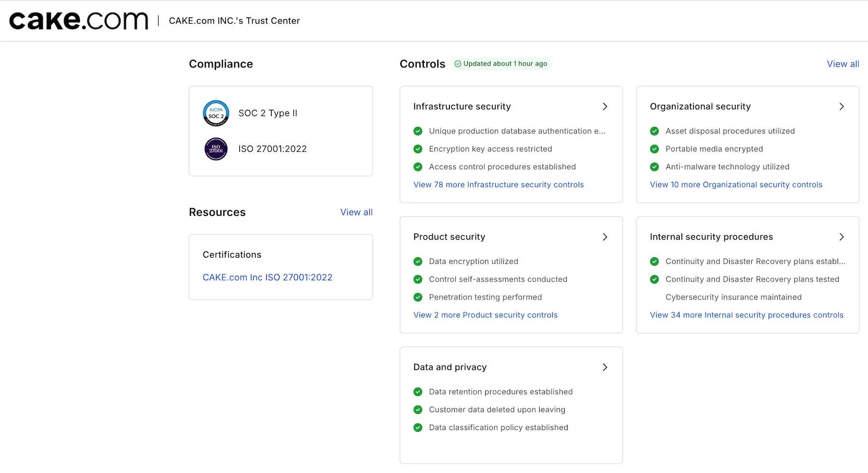Open View all link for Resources
868x473 pixels.
point(356,212)
